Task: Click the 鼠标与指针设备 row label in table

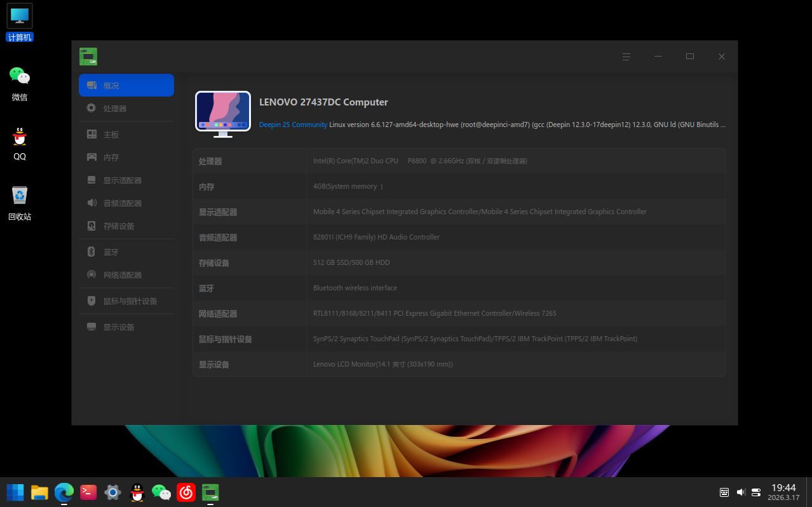Action: [x=226, y=339]
